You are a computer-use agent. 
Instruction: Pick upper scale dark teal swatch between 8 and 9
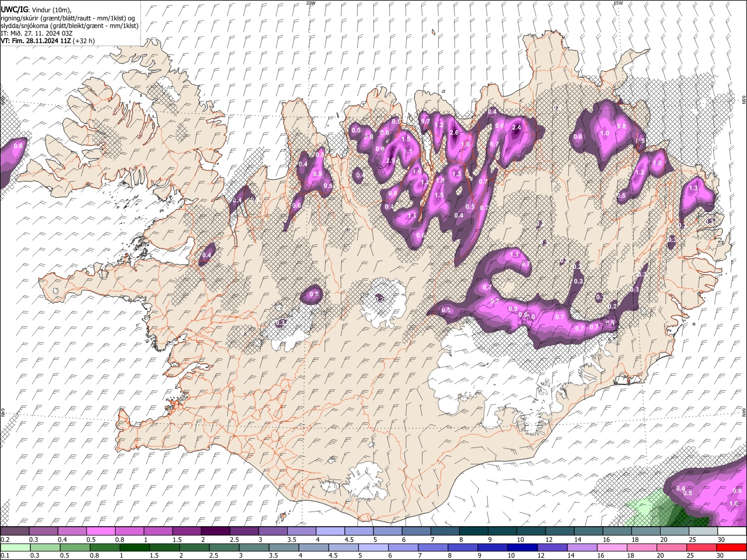[x=474, y=531]
